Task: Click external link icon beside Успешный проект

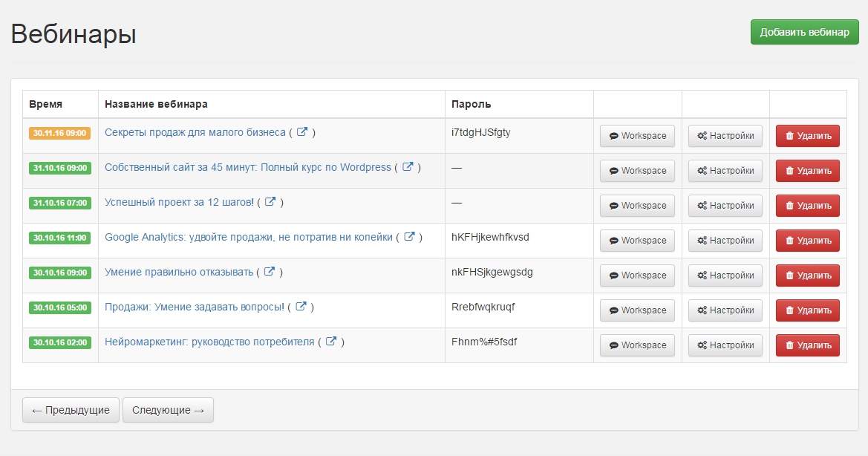Action: coord(270,202)
